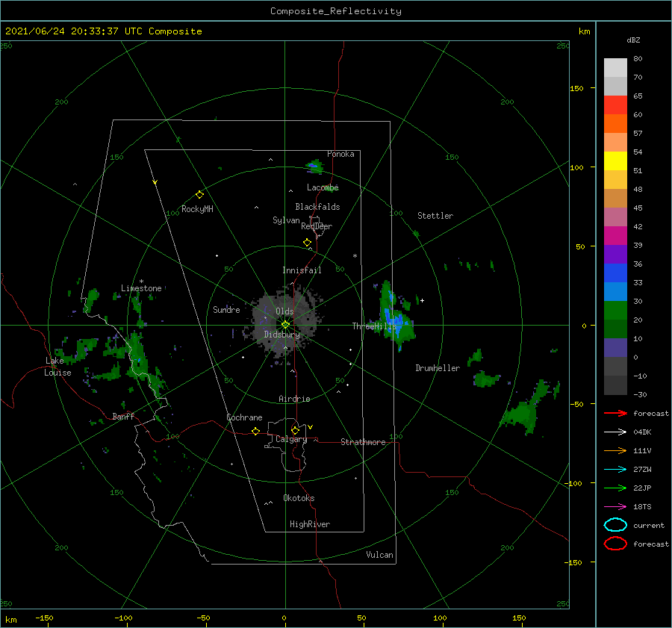Click the -150 km label on bottom axis
This screenshot has width=672, height=628.
point(44,618)
